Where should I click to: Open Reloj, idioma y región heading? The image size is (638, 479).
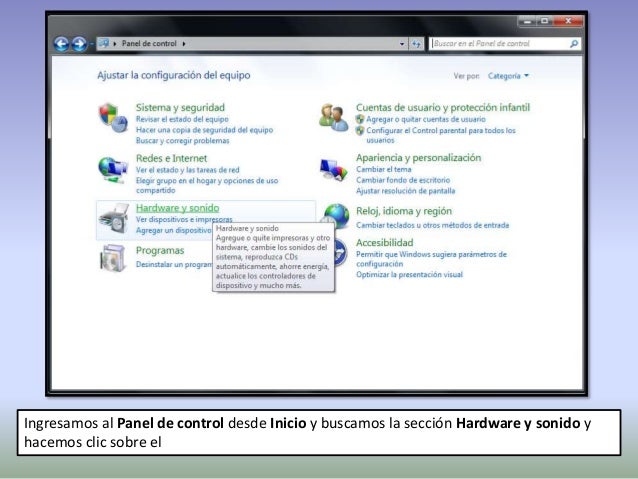(x=404, y=211)
